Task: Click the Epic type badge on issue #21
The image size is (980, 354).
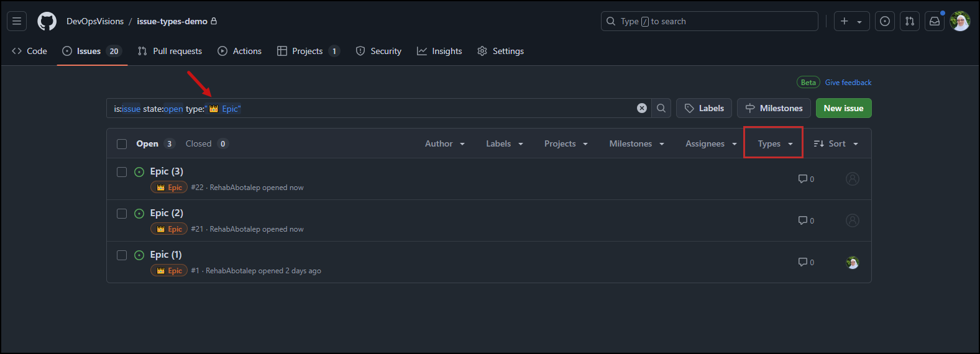Action: (x=169, y=229)
